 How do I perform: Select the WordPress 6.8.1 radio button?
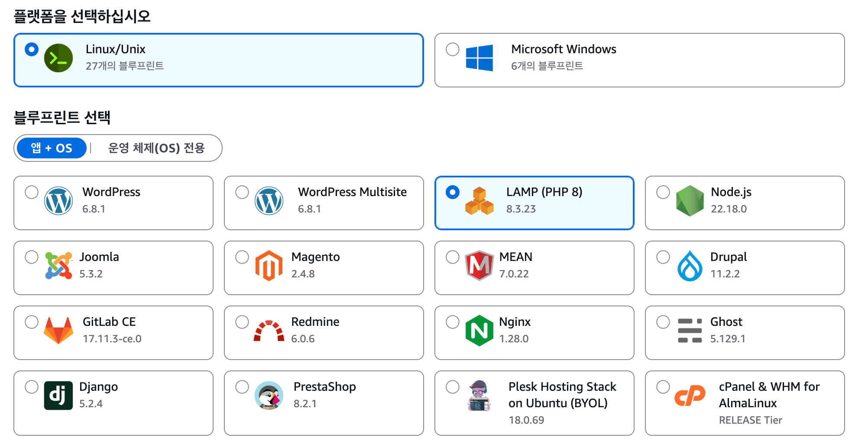coord(32,192)
